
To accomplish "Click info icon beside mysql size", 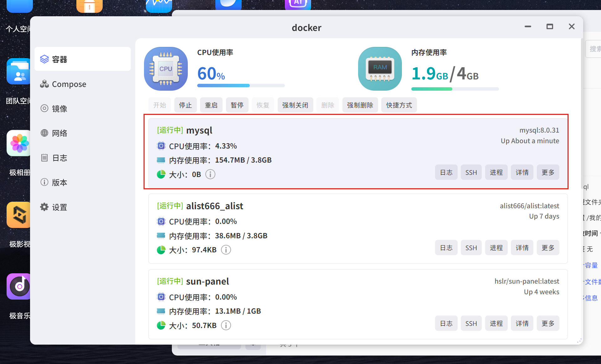I will click(x=210, y=174).
